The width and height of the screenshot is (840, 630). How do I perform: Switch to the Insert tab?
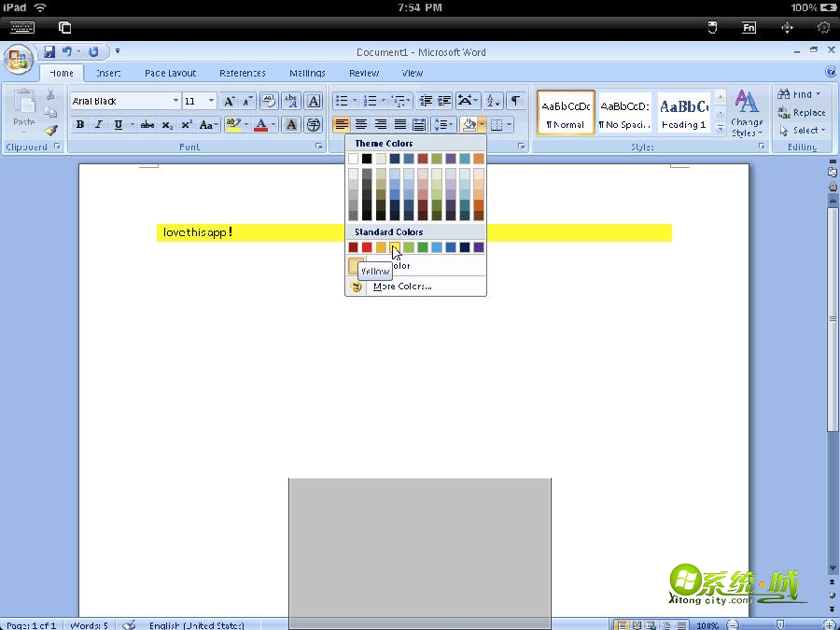click(x=108, y=73)
